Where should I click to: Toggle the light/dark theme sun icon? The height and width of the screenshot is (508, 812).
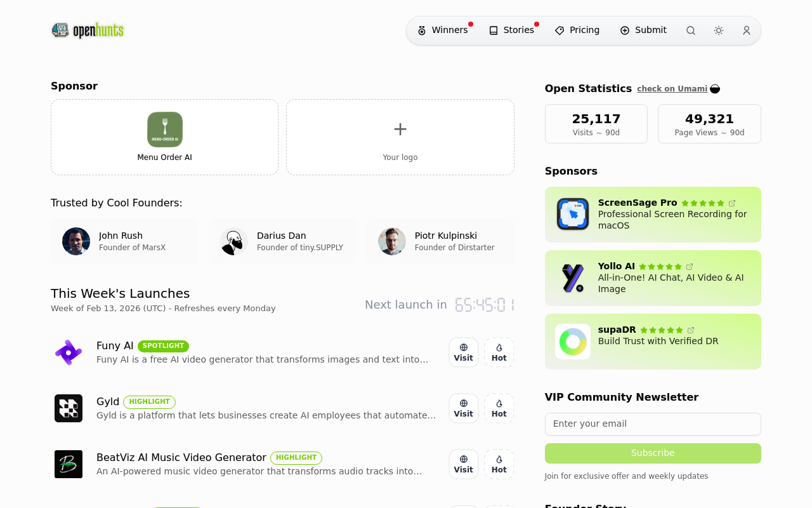(719, 30)
